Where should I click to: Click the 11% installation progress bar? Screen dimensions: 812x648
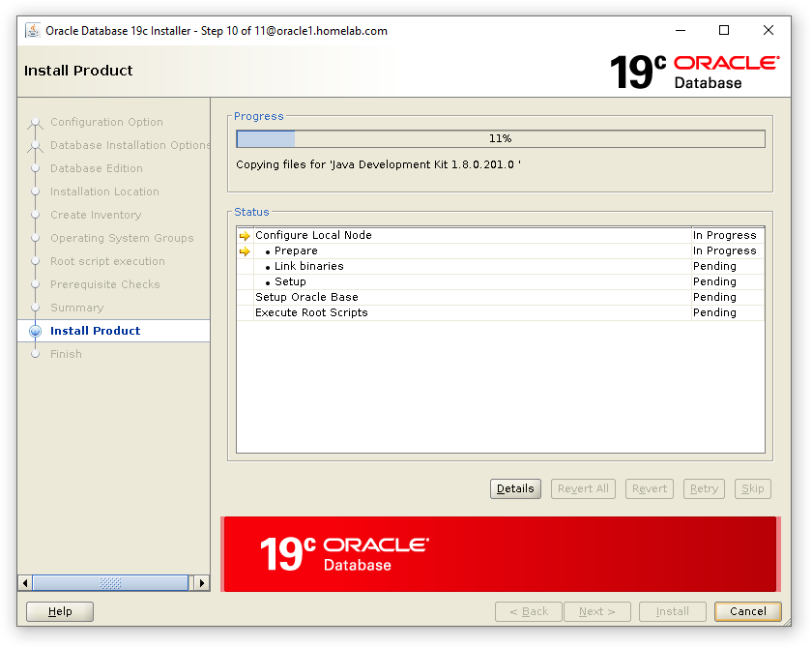[500, 139]
